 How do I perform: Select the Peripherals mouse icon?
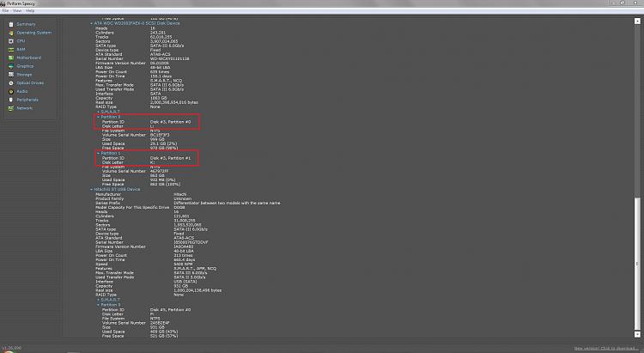tap(11, 100)
